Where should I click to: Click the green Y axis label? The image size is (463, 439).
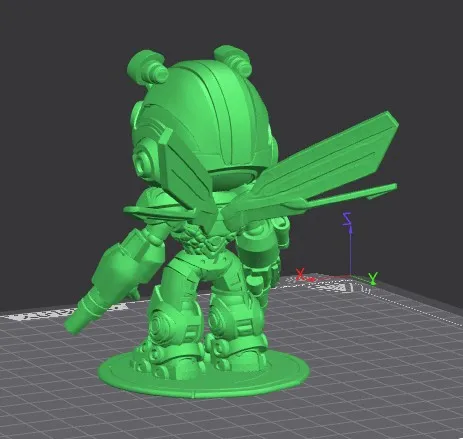point(373,278)
